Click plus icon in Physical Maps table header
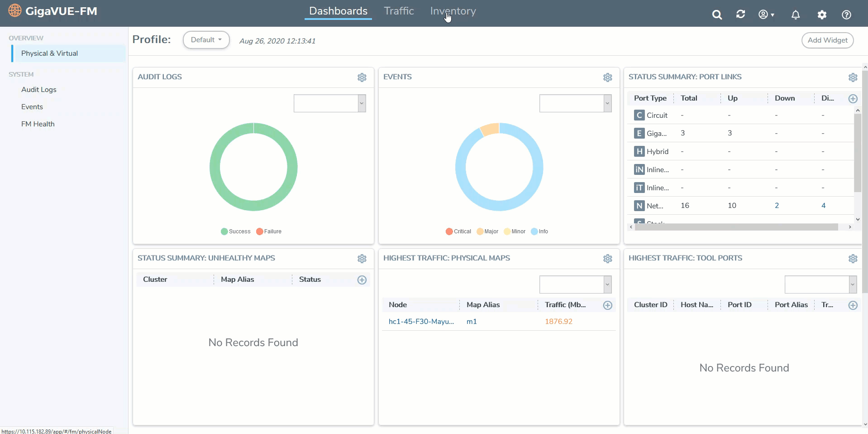Screen dimensions: 868x434 [x=608, y=305]
